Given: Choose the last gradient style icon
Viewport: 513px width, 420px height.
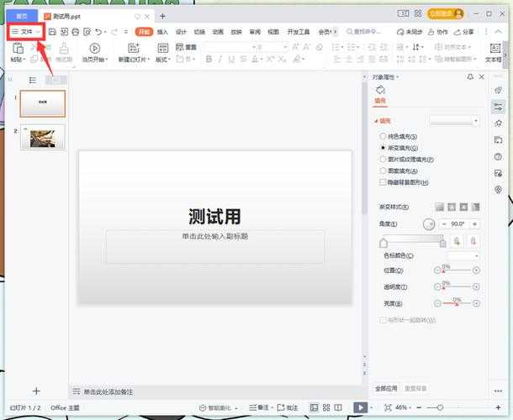Looking at the screenshot, I should [x=475, y=207].
